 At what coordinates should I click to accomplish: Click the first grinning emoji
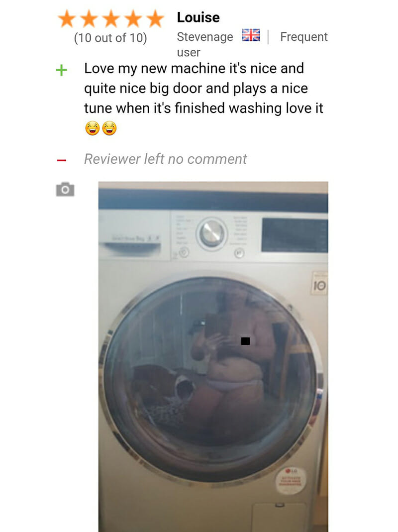click(93, 128)
